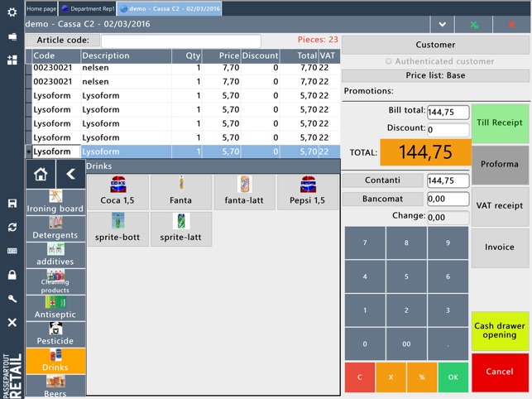Tap keypad decimal point key

coord(448,344)
